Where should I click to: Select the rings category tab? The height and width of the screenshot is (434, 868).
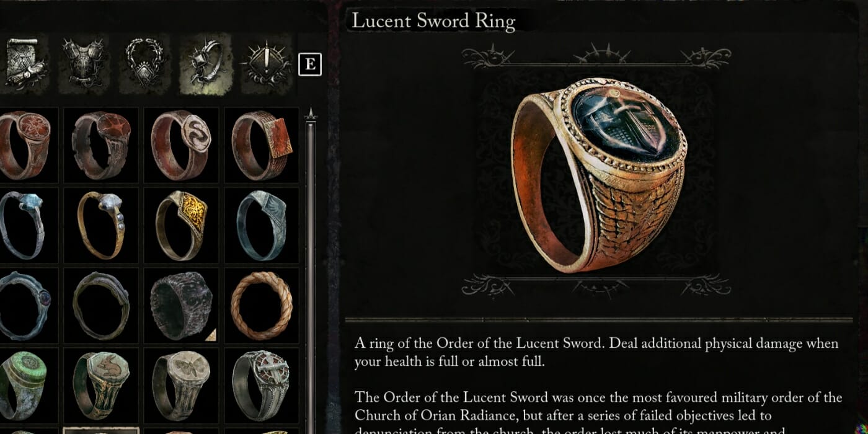206,64
